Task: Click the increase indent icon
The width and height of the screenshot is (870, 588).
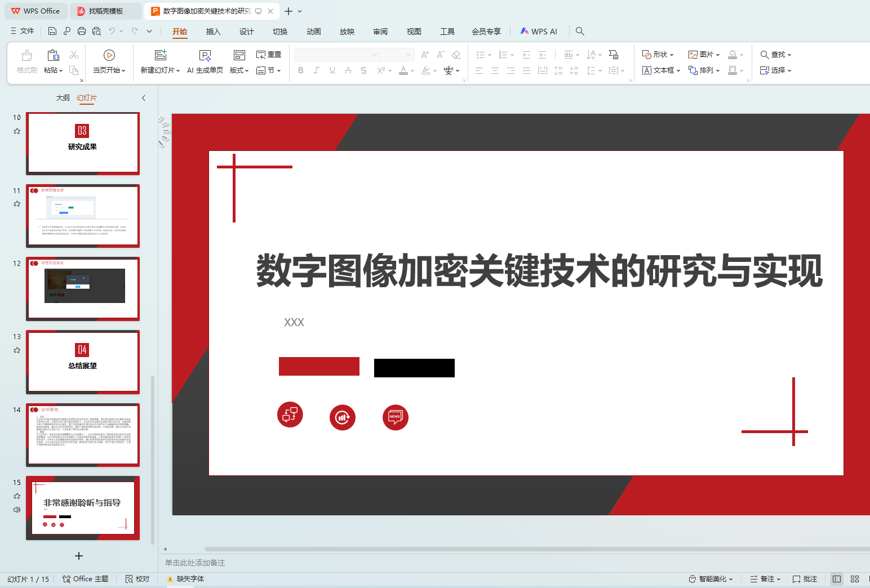Action: coord(542,55)
